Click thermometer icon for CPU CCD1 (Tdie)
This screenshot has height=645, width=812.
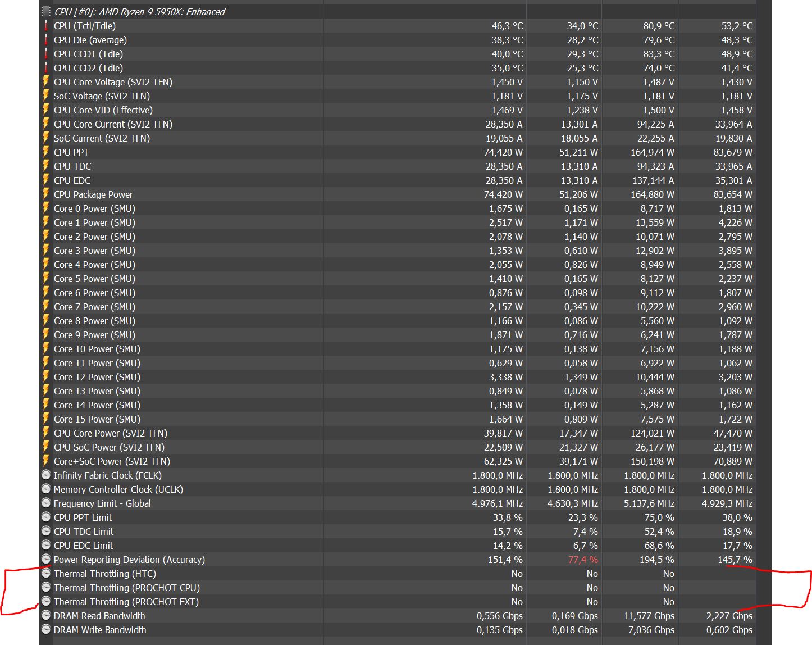point(46,53)
